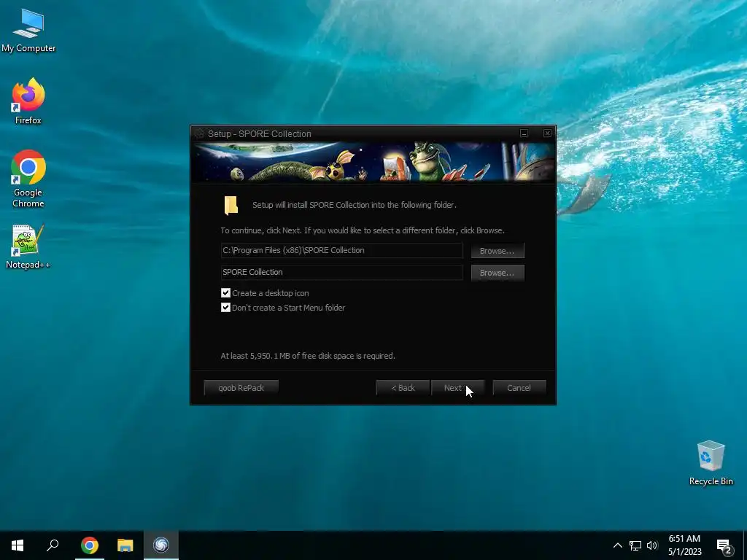This screenshot has width=747, height=560.
Task: Open taskbar search magnifier
Action: pos(53,545)
